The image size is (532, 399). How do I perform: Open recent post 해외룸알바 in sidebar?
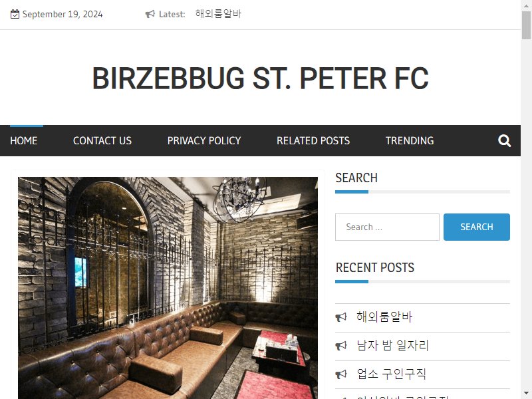(x=384, y=317)
